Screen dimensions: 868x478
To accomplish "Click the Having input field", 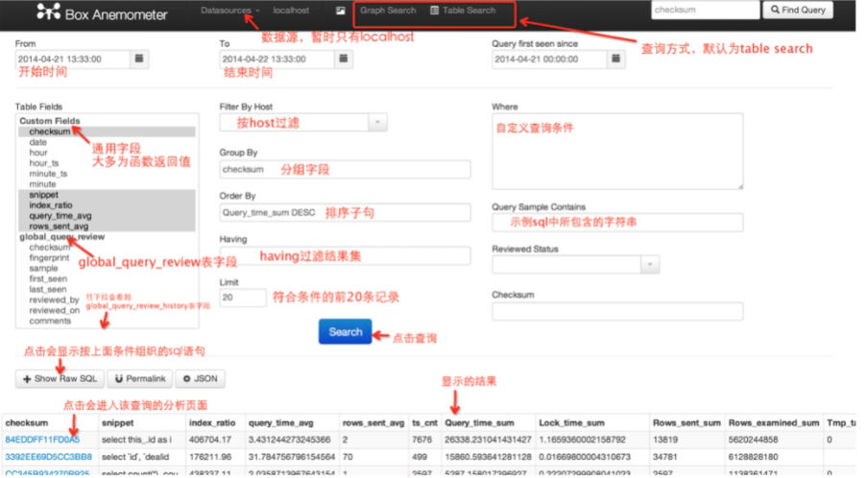I will 345,255.
